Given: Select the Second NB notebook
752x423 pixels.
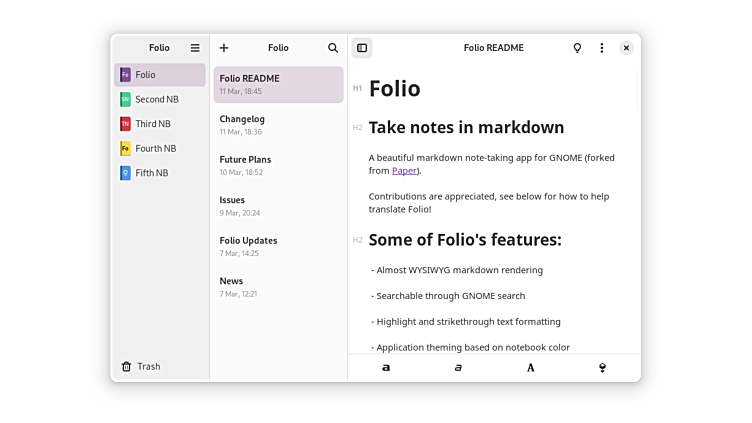Looking at the screenshot, I should [156, 99].
